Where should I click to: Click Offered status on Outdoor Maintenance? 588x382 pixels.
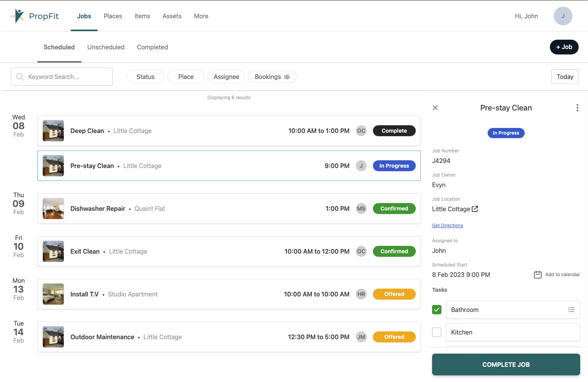point(394,337)
